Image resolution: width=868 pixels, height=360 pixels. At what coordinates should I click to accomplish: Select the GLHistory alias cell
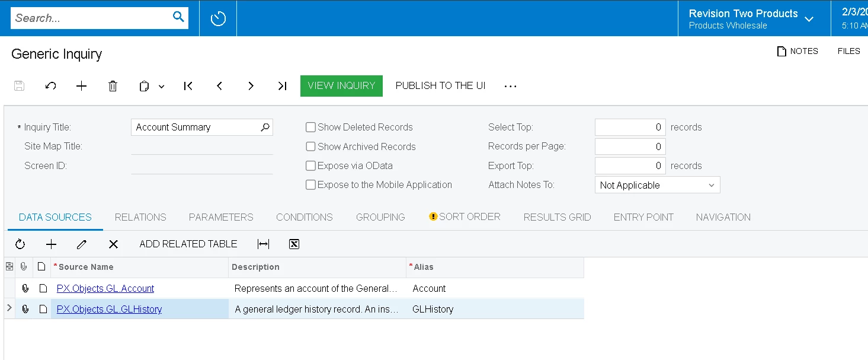point(495,309)
